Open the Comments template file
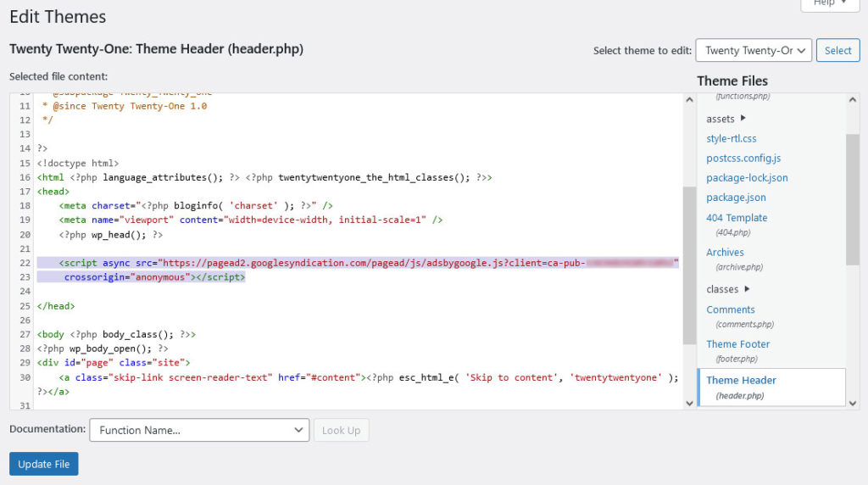 click(x=731, y=309)
